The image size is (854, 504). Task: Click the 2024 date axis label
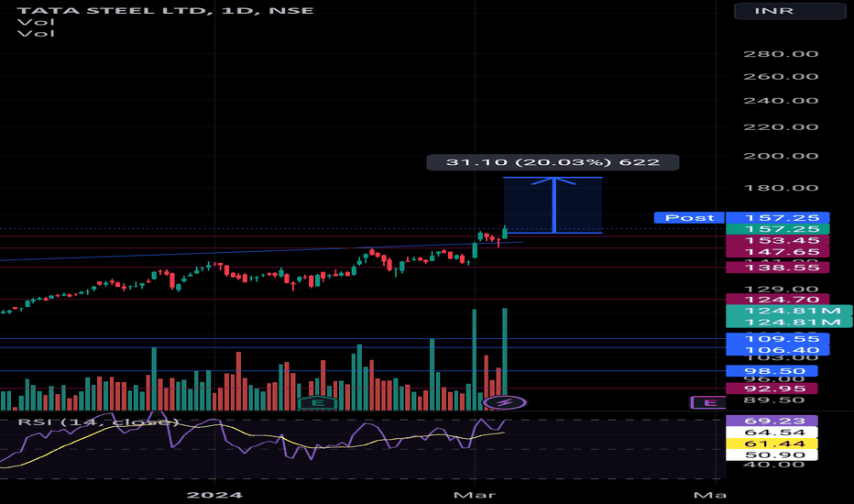click(214, 495)
